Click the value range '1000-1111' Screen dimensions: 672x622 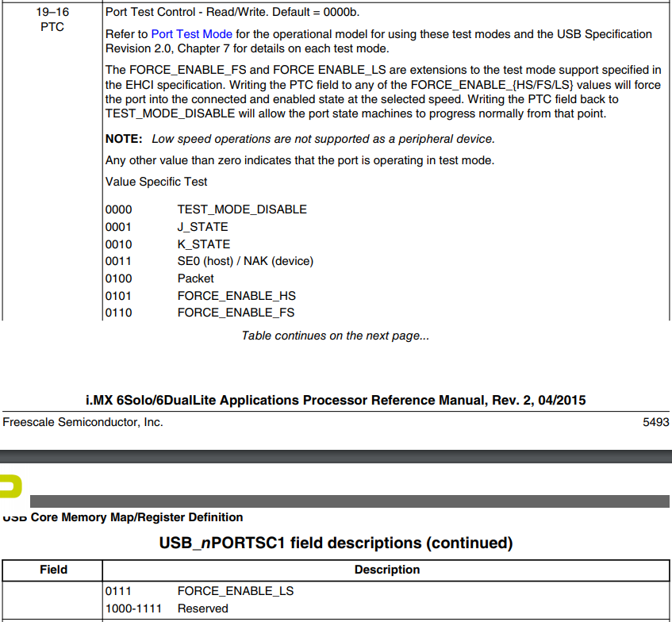(134, 609)
